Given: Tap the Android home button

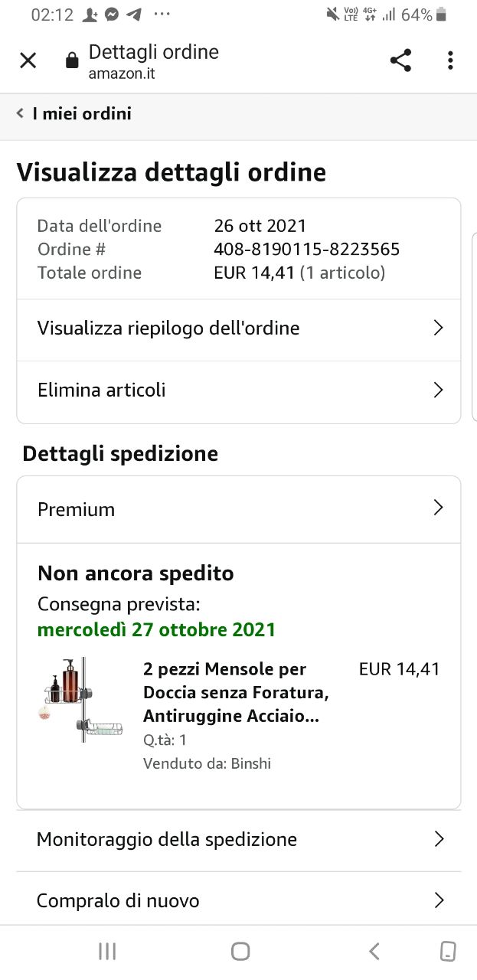Looking at the screenshot, I should click(240, 952).
